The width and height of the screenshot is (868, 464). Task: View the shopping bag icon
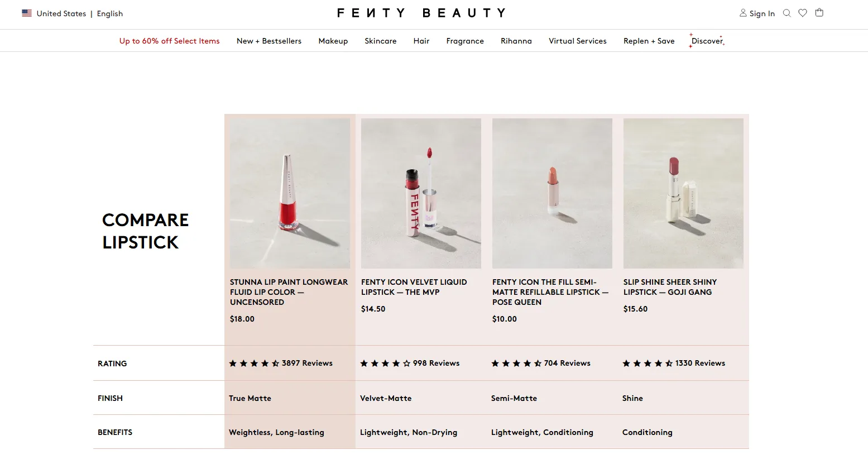coord(819,13)
